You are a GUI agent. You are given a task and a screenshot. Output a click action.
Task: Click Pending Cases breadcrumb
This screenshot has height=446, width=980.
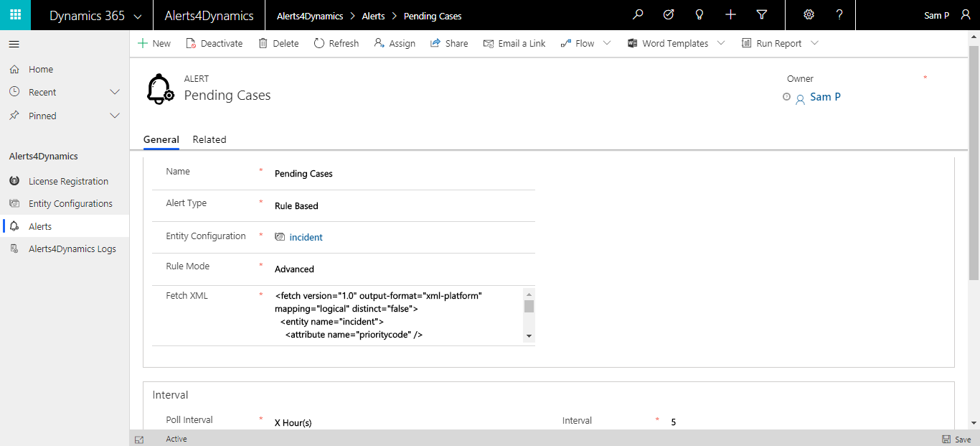click(x=433, y=16)
